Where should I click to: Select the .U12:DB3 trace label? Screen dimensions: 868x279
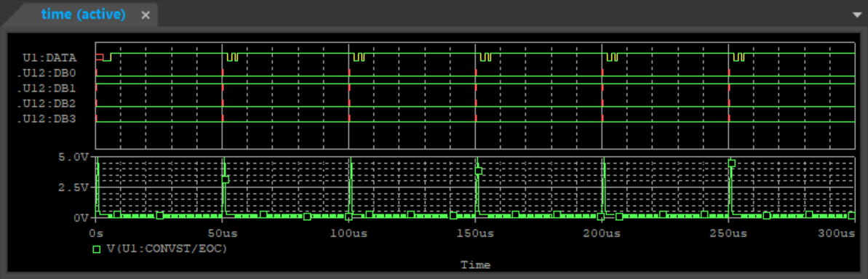[47, 118]
